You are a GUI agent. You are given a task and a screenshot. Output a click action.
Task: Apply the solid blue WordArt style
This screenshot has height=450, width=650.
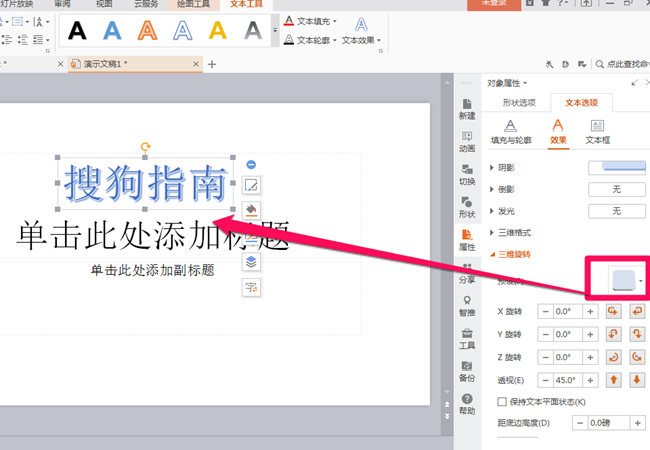click(112, 31)
